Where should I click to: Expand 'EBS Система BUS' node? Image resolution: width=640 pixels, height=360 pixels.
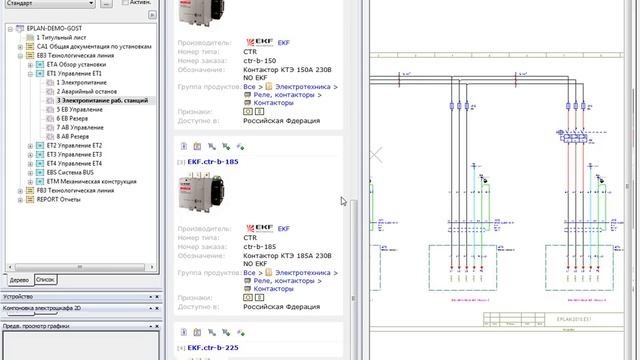click(30, 173)
